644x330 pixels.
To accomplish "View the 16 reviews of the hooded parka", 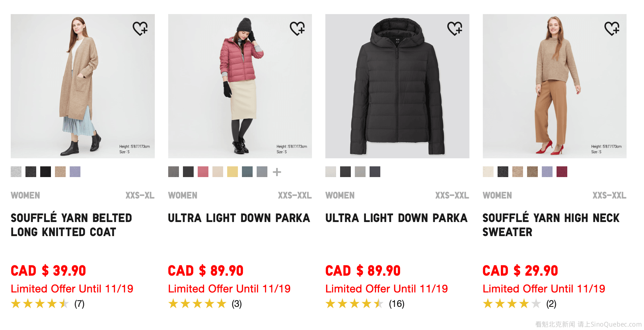I will coord(396,304).
